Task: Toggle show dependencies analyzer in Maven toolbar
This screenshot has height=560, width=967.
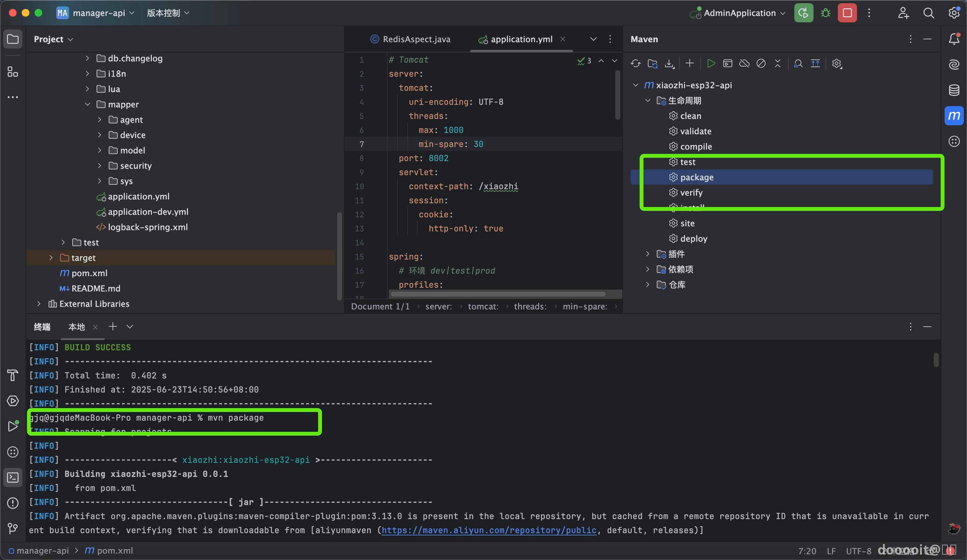Action: point(798,64)
